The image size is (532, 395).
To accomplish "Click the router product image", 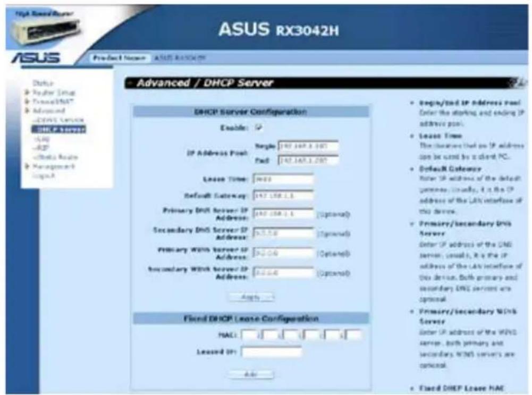I will tap(46, 31).
